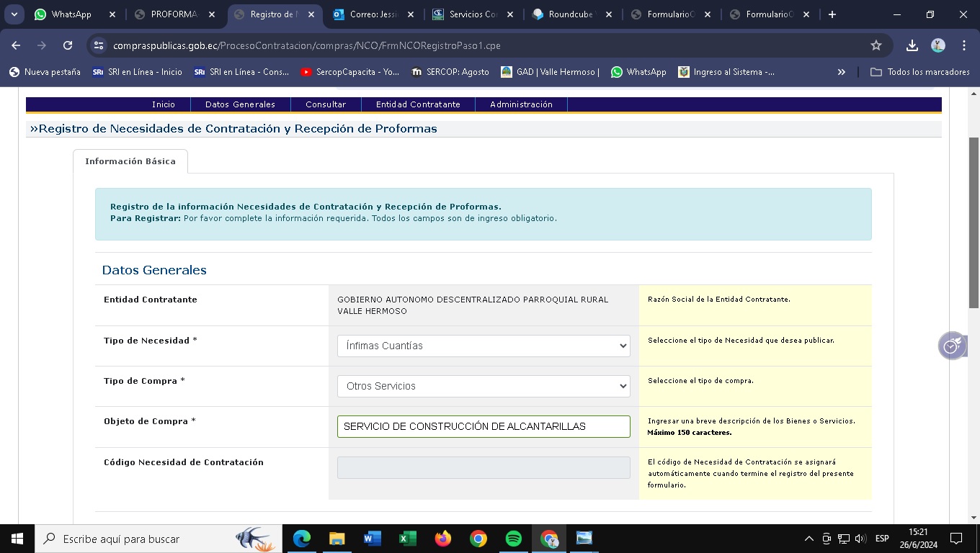Show the hidden bookmarks overflow chevron
The height and width of the screenshot is (553, 980).
[x=841, y=72]
